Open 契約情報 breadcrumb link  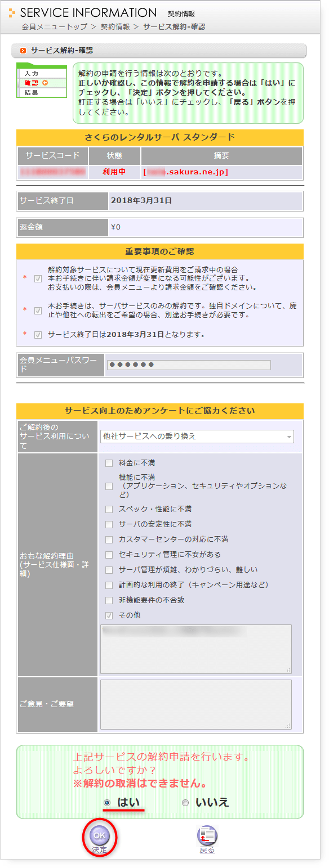(115, 26)
